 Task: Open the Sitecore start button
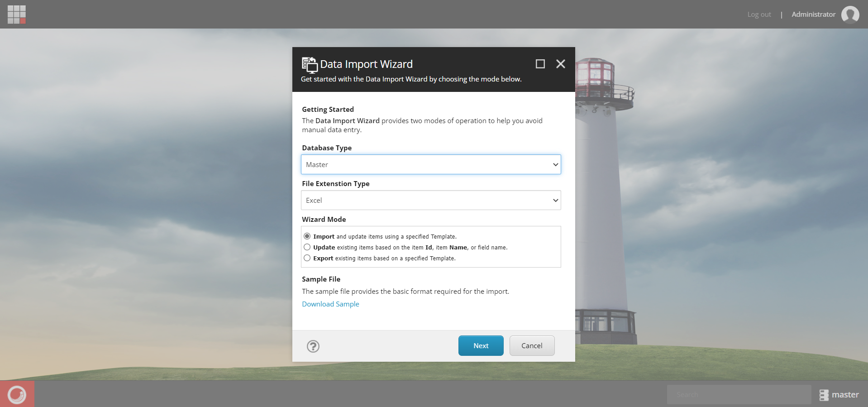click(x=17, y=394)
